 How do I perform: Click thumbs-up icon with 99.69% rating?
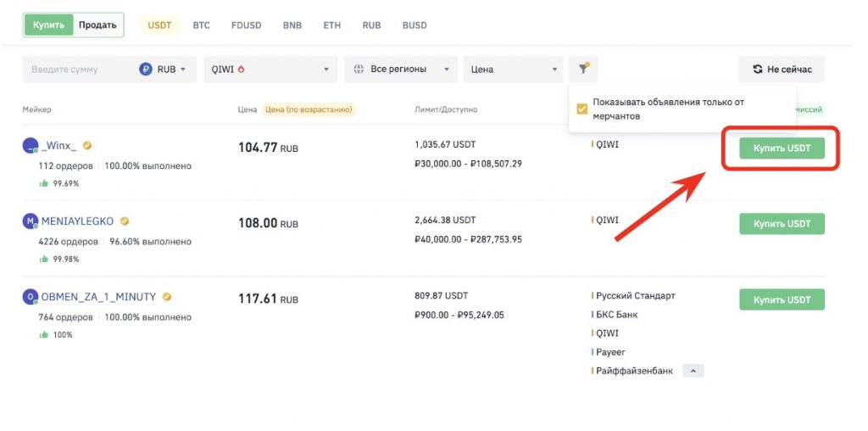pyautogui.click(x=44, y=183)
